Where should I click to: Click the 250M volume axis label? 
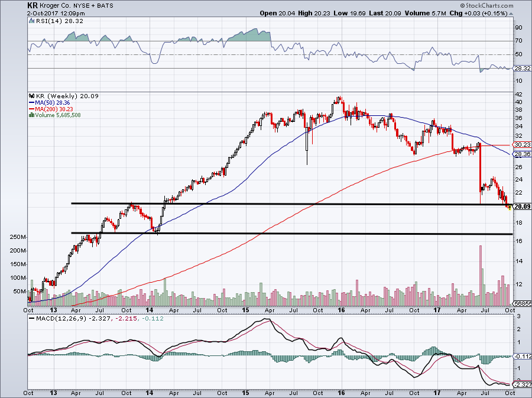pos(18,237)
